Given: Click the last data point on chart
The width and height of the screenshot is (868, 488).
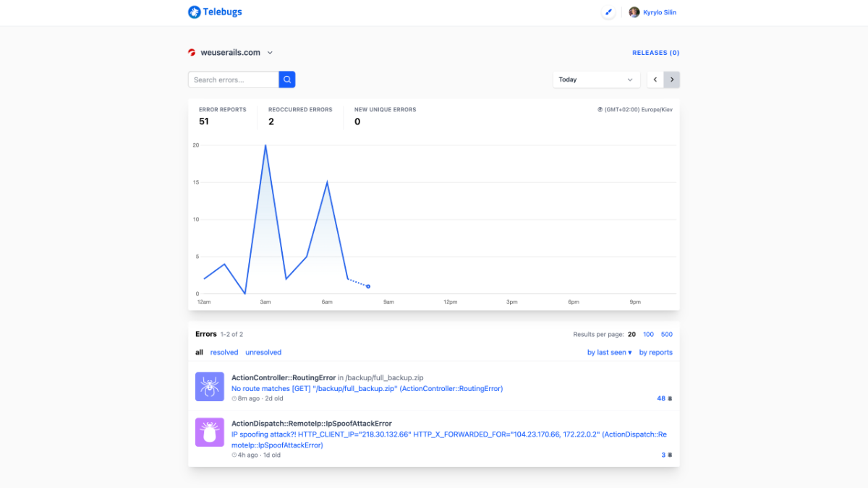Looking at the screenshot, I should tap(368, 286).
